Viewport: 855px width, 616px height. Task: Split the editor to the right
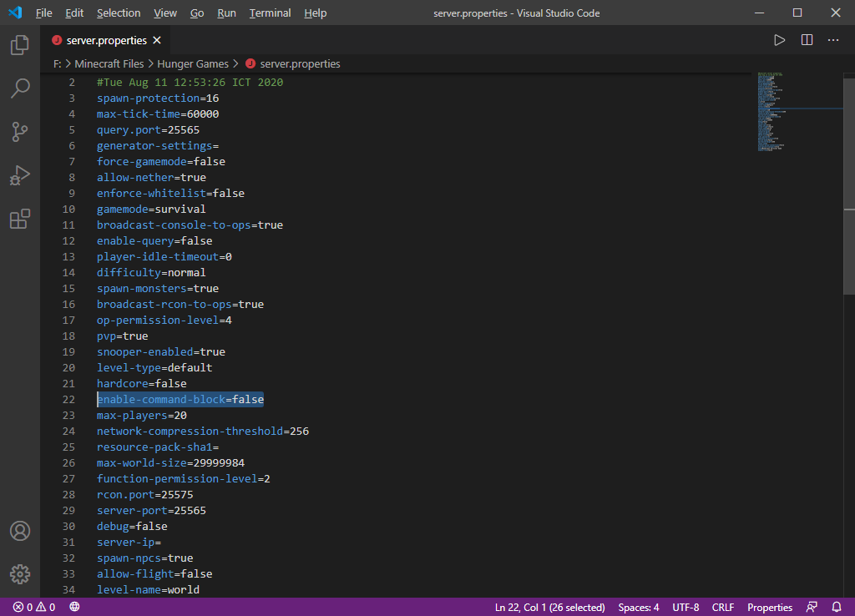click(807, 40)
